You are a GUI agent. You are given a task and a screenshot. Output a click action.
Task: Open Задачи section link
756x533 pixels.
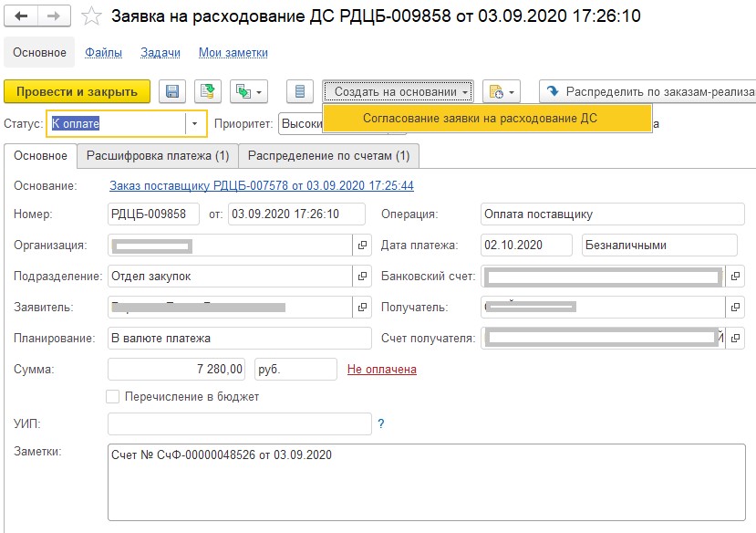161,53
